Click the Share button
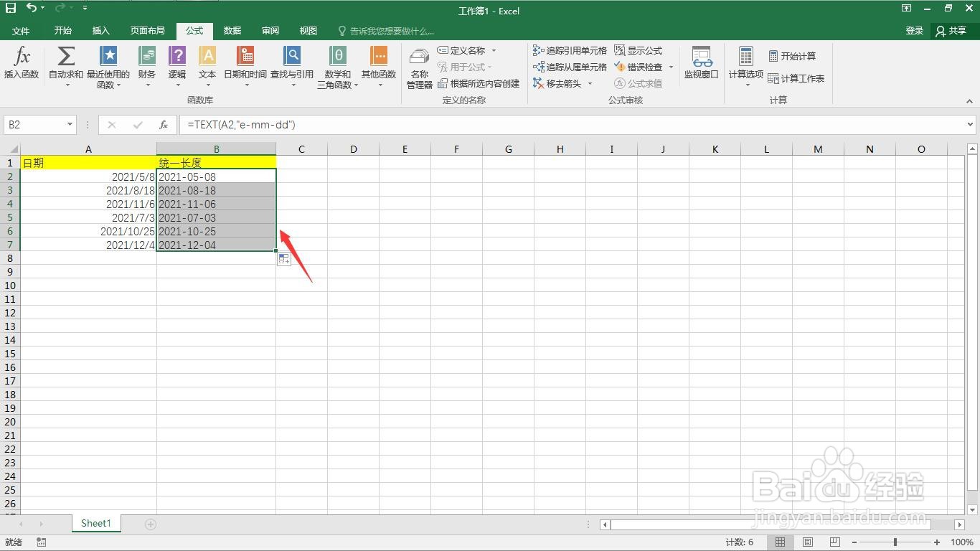980x551 pixels. (952, 31)
